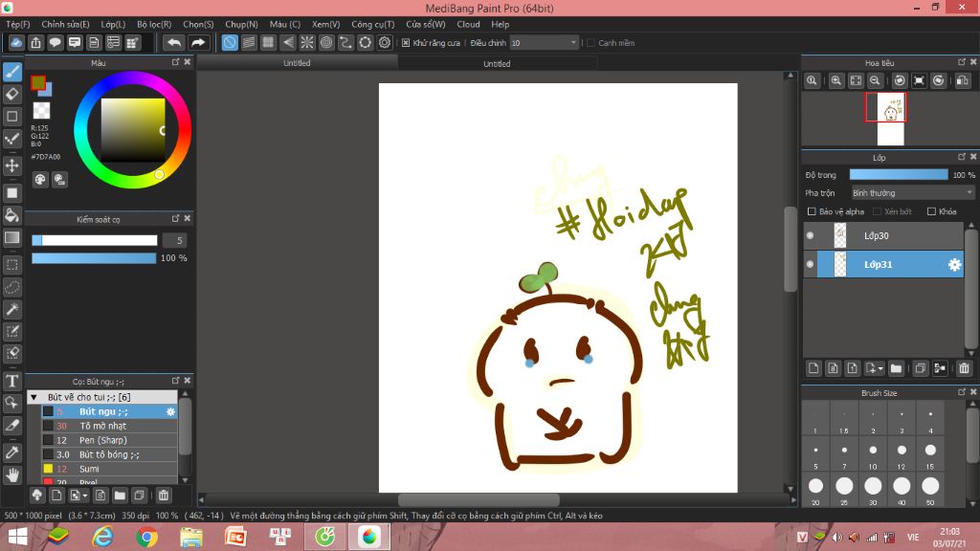Select the transparent color swatch
The height and width of the screenshot is (551, 980).
click(x=41, y=111)
